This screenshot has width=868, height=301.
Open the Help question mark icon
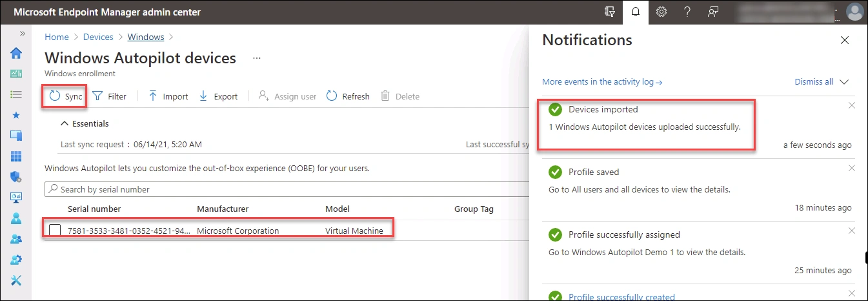687,12
